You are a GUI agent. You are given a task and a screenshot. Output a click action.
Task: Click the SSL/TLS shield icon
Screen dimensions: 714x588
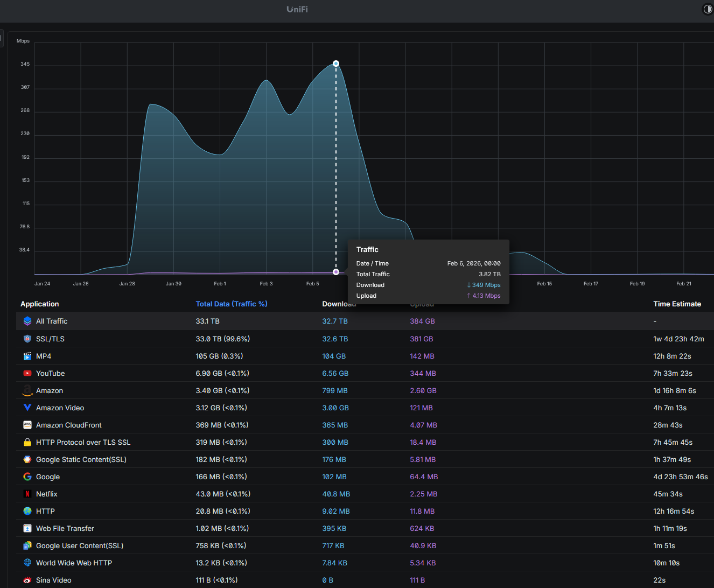coord(27,339)
